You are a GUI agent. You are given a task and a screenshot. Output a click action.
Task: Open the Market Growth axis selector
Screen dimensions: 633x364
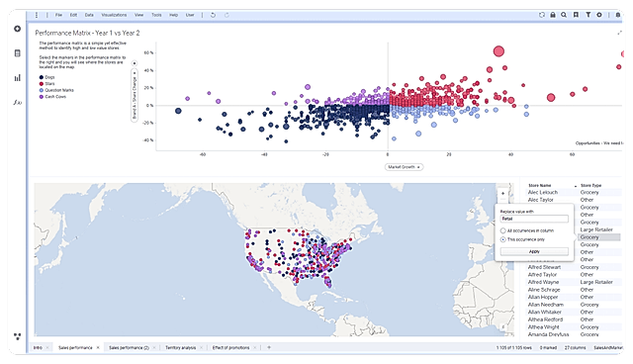404,167
